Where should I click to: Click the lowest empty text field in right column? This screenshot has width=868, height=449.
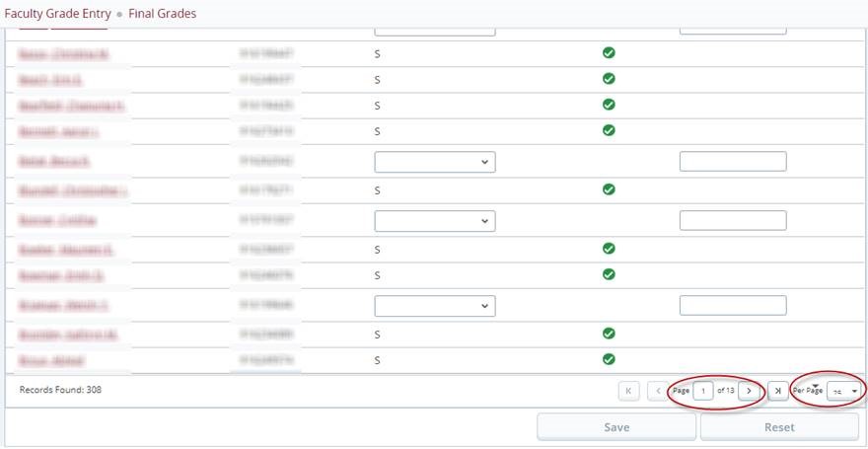(733, 306)
